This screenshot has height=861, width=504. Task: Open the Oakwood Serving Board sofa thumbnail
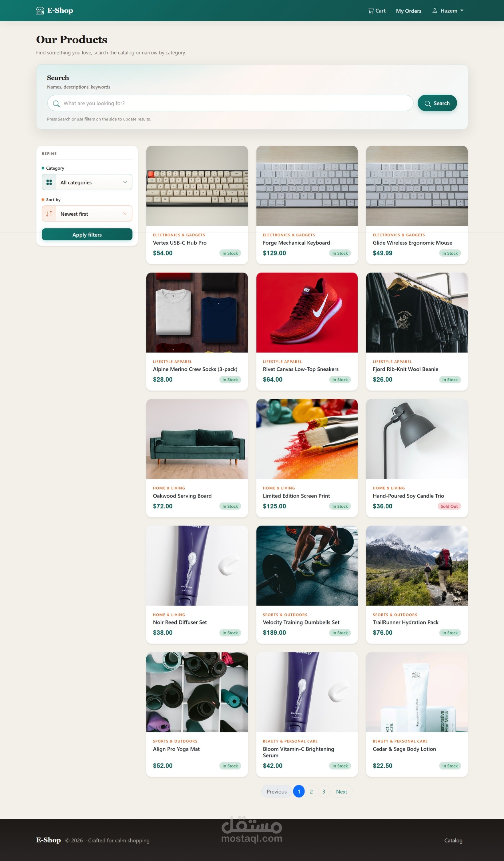coord(197,439)
